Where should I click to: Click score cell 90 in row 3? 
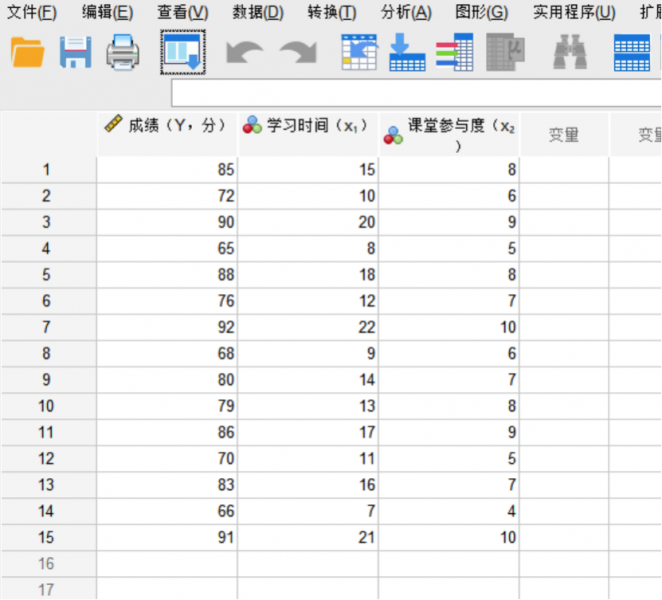167,222
